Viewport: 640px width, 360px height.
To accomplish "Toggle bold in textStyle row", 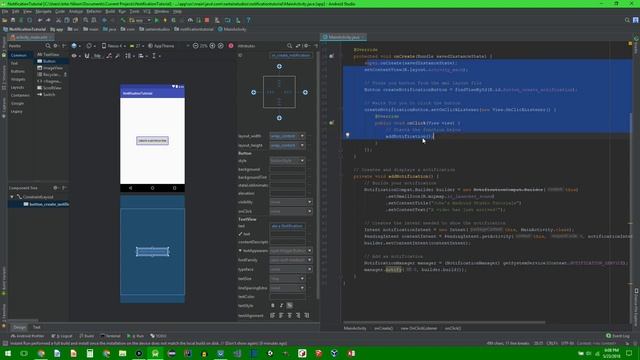I will [x=273, y=305].
